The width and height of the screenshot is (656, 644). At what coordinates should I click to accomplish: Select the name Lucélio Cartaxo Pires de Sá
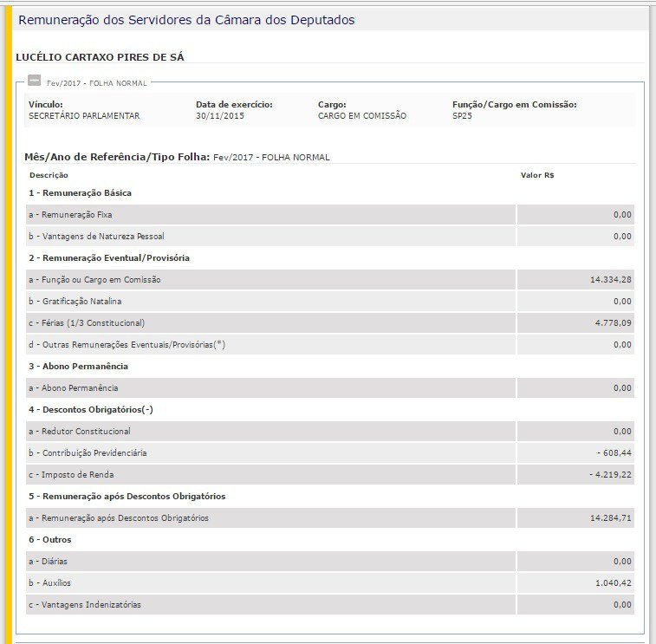click(100, 57)
